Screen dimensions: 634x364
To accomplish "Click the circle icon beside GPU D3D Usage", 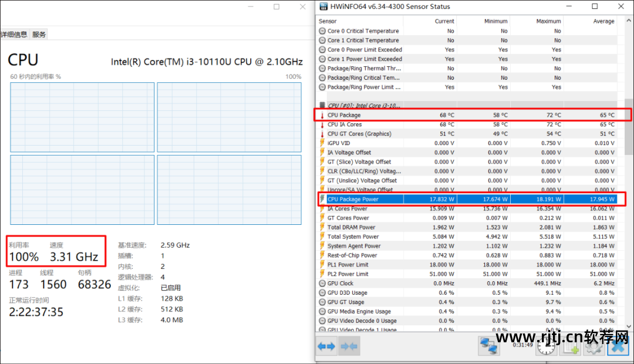I will tap(322, 293).
